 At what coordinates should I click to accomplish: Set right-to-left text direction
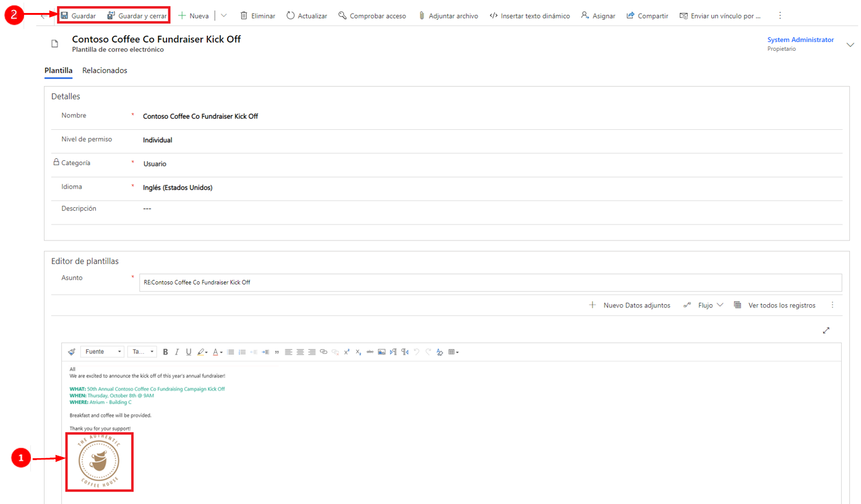pyautogui.click(x=405, y=352)
